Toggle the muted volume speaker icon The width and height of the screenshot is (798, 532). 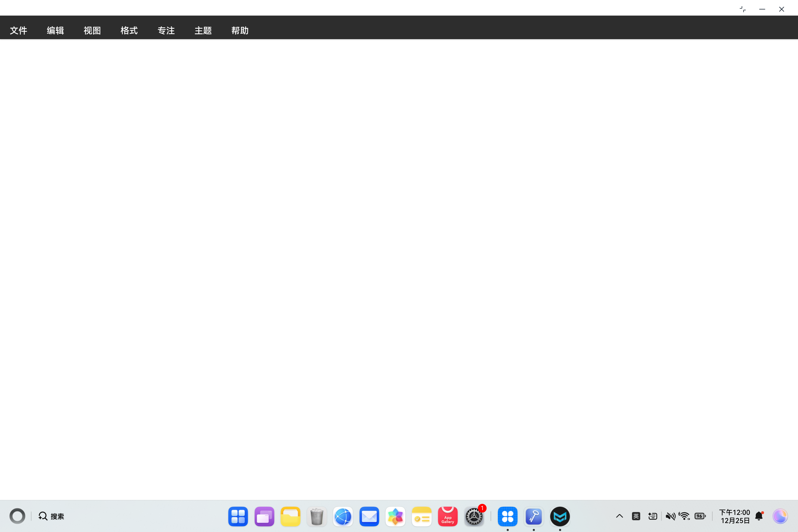point(670,516)
